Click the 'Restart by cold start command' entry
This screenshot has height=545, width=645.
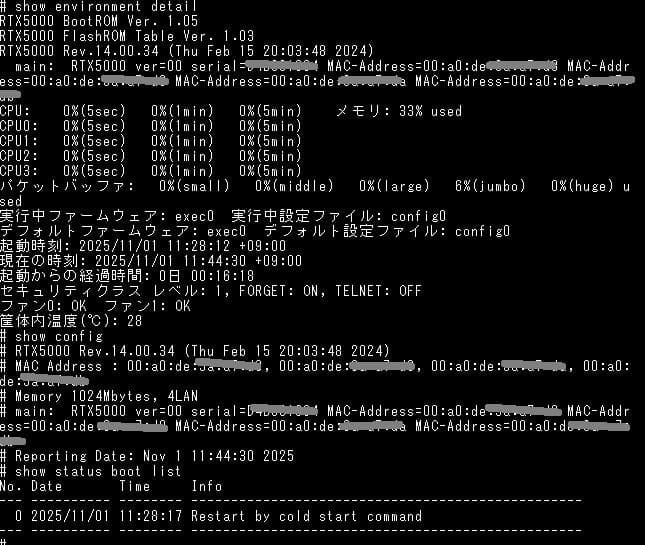[306, 516]
